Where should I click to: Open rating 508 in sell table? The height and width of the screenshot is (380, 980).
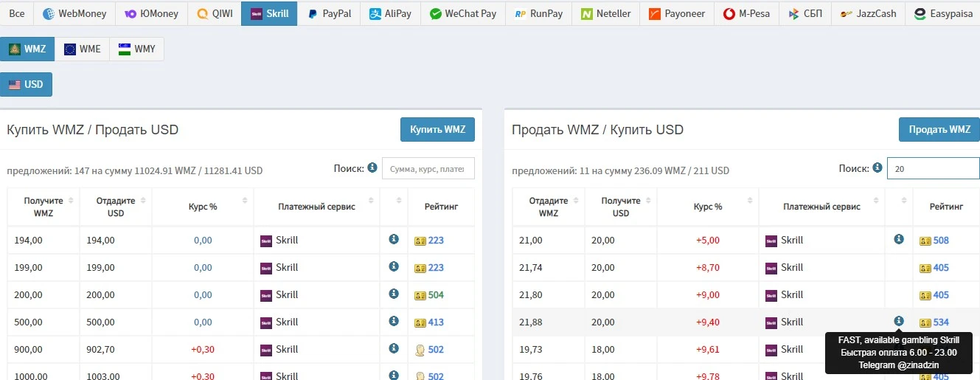(x=941, y=241)
